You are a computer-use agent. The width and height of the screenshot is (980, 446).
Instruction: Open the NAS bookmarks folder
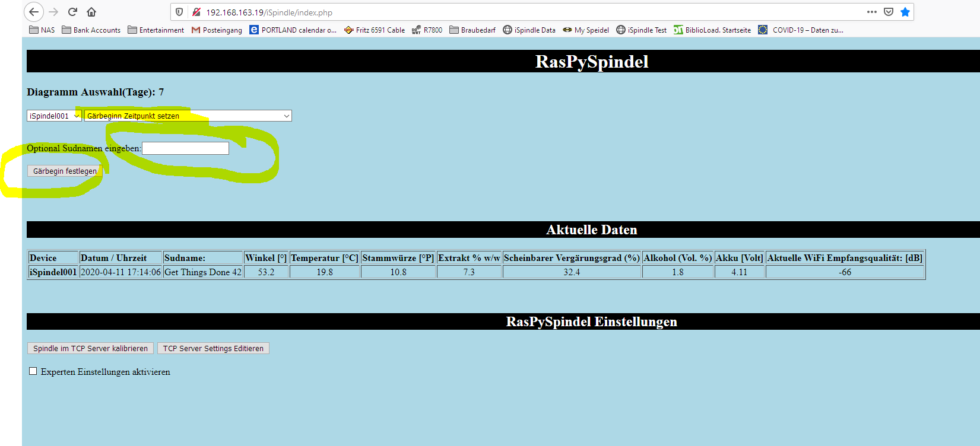pyautogui.click(x=42, y=30)
